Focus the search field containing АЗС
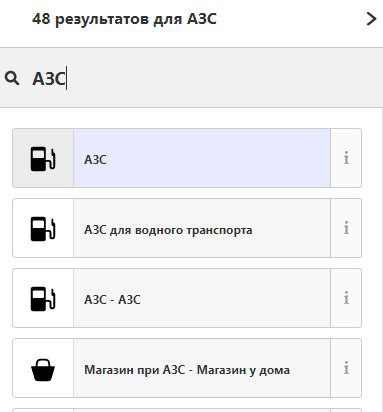The height and width of the screenshot is (412, 383). tap(191, 79)
